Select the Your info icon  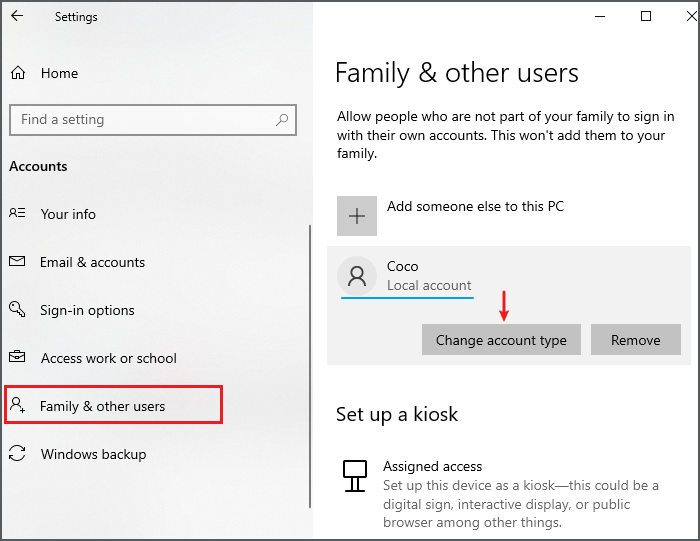[17, 213]
